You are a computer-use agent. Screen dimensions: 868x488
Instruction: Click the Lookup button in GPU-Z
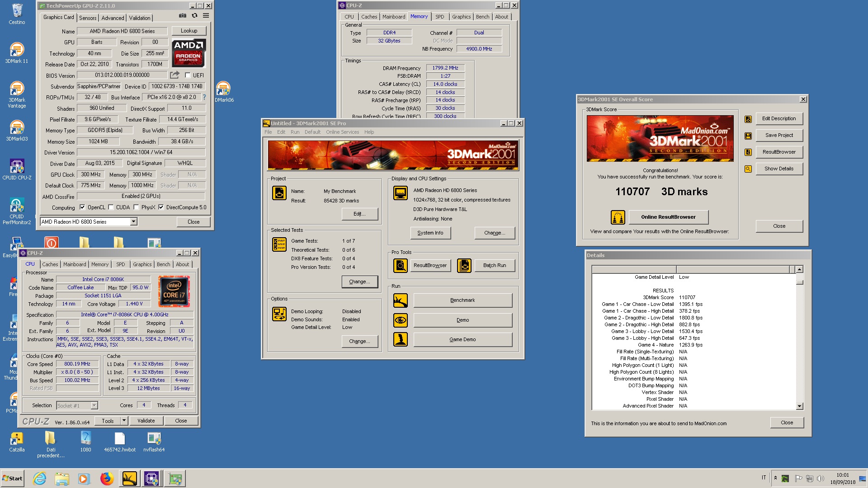pyautogui.click(x=189, y=31)
